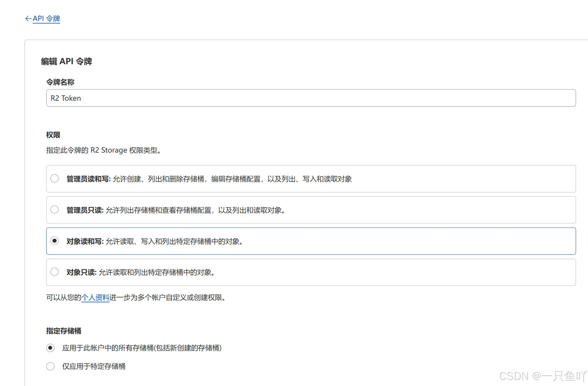Click the 权限 section heading
The width and height of the screenshot is (588, 386).
point(53,135)
